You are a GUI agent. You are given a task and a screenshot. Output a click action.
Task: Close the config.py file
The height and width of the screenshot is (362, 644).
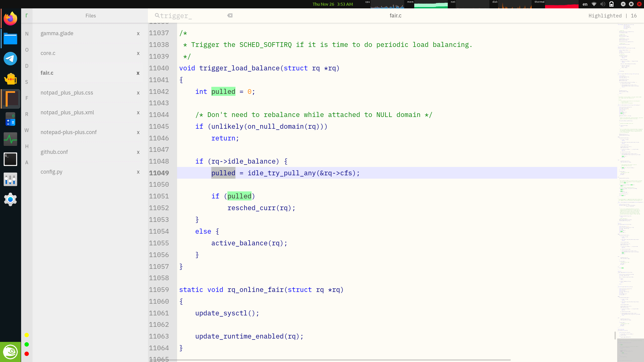[138, 172]
